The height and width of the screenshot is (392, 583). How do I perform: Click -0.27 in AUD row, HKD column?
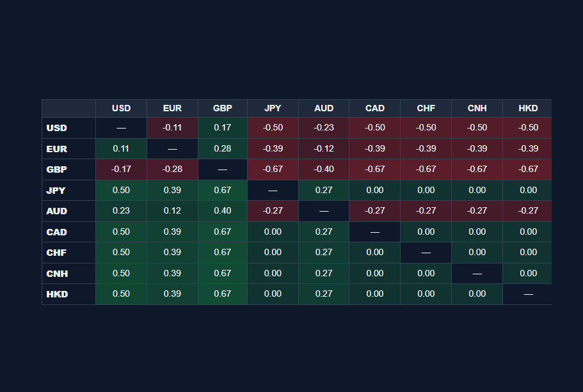pyautogui.click(x=527, y=211)
